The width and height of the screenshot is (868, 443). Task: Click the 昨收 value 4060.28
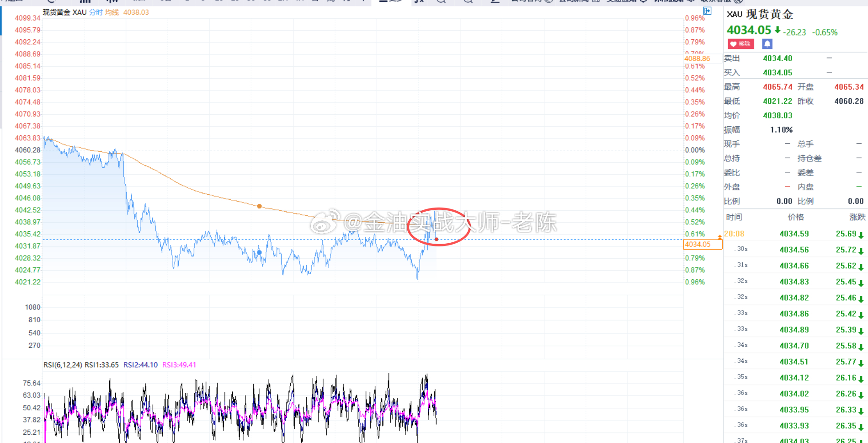[849, 101]
